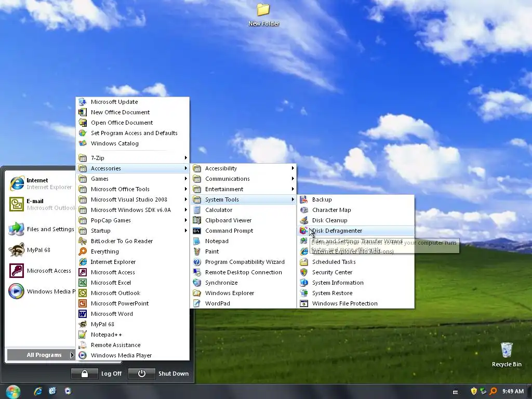
Task: Select Synchronize in Accessories menu
Action: (x=243, y=283)
